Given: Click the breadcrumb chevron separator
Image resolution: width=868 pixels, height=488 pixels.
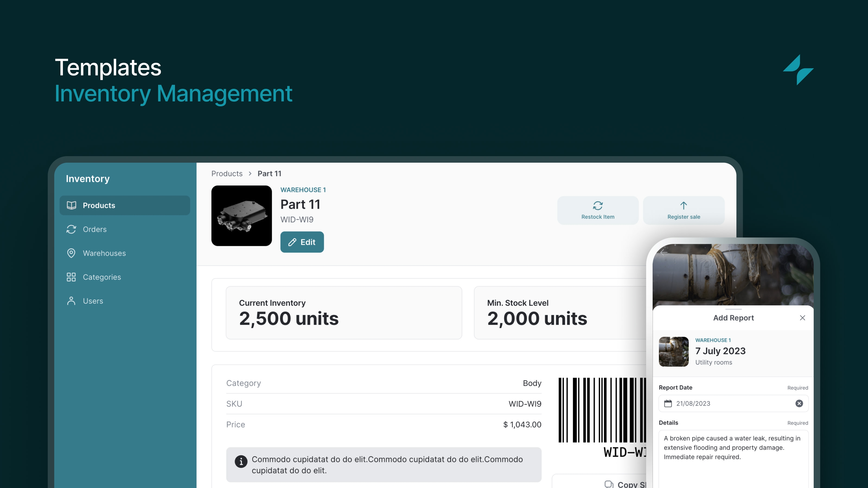Looking at the screenshot, I should [250, 174].
